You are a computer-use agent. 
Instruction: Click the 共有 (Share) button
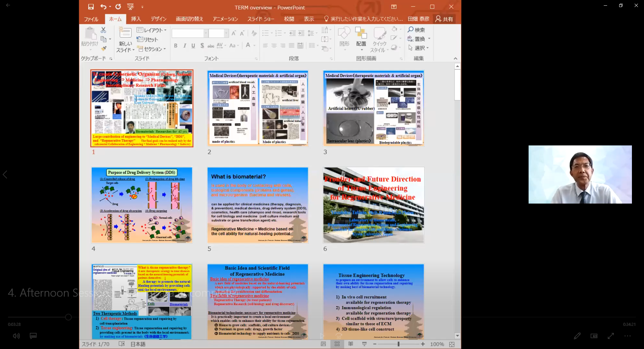tap(444, 19)
